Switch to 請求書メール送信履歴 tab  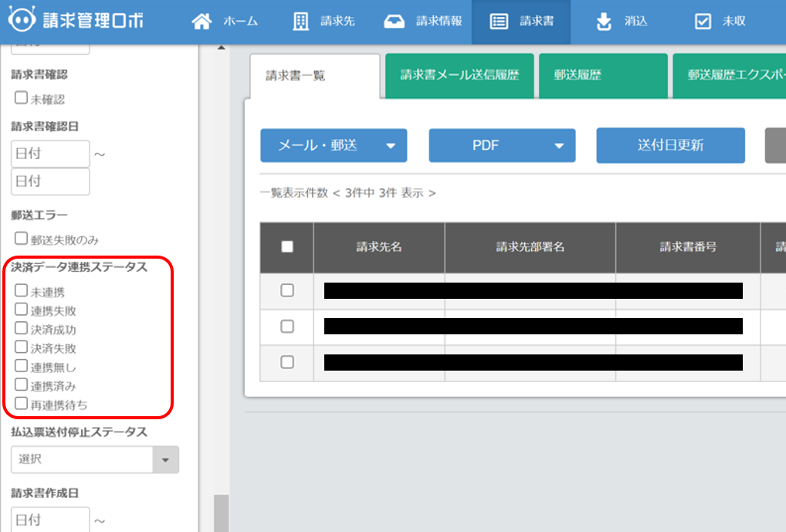459,76
